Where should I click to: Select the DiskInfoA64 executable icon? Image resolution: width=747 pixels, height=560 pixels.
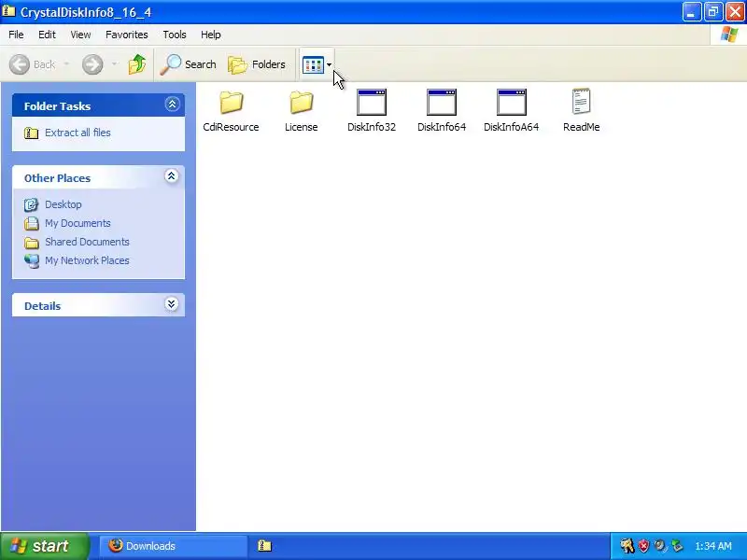[x=511, y=102]
